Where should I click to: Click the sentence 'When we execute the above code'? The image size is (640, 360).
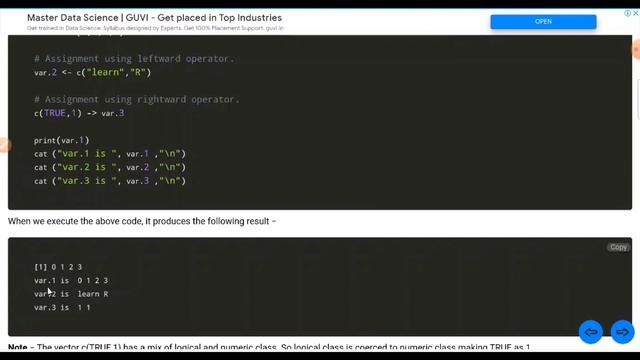point(142,221)
